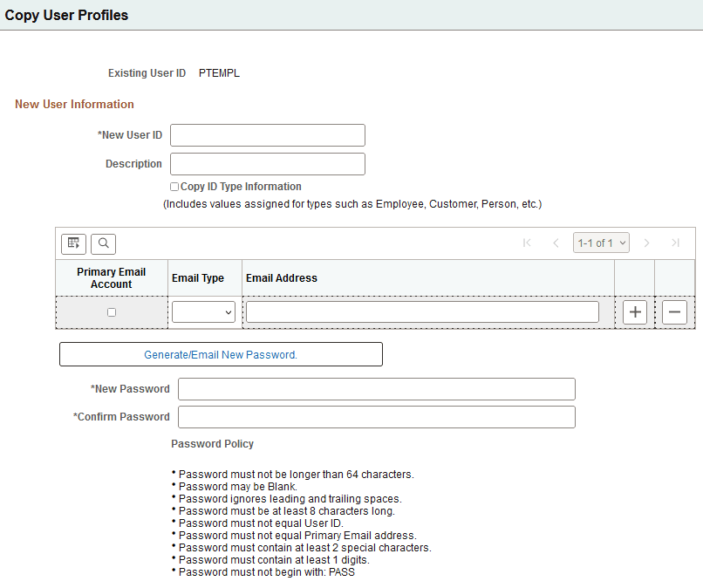703x588 pixels.
Task: Click the Next row arrow
Action: 646,243
